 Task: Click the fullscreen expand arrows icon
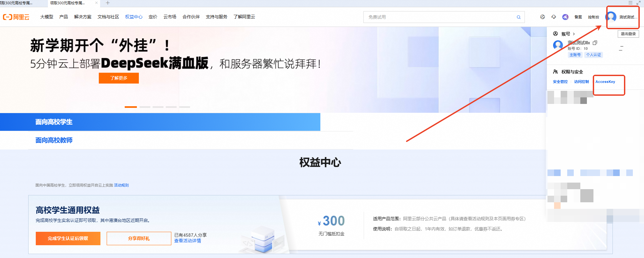tap(638, 3)
